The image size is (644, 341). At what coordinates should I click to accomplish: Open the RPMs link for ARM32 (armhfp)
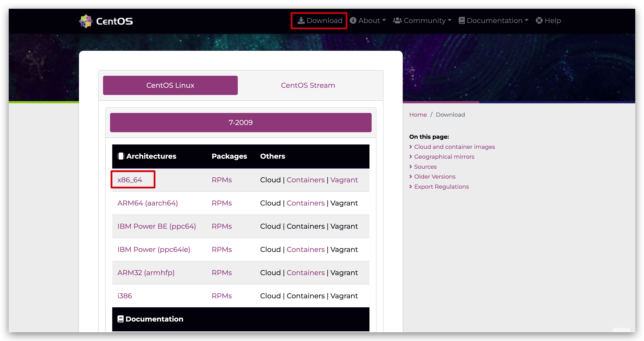click(x=222, y=273)
